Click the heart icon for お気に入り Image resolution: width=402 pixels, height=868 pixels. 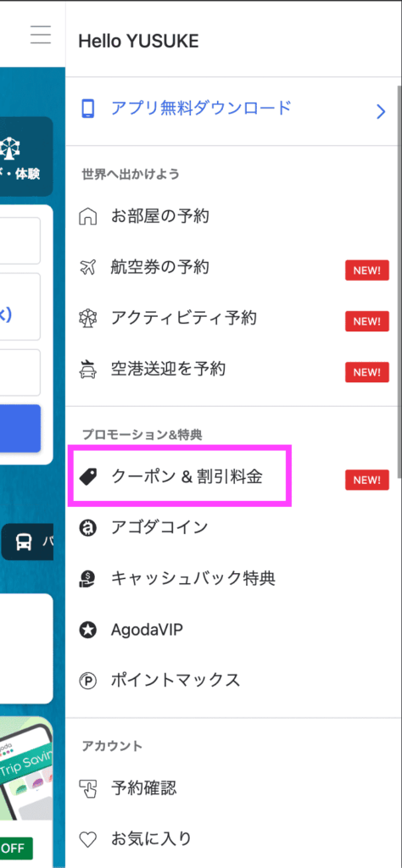[88, 840]
